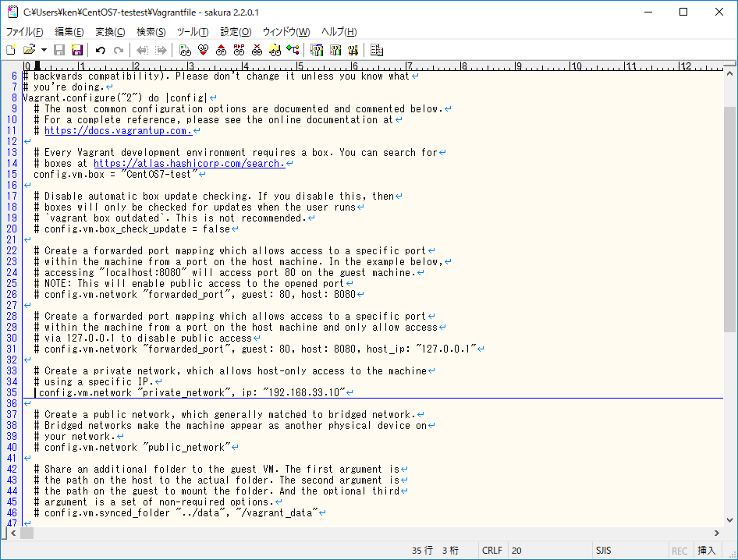Viewport: 738px width, 560px height.
Task: Open the Search binoculars icon
Action: point(185,50)
